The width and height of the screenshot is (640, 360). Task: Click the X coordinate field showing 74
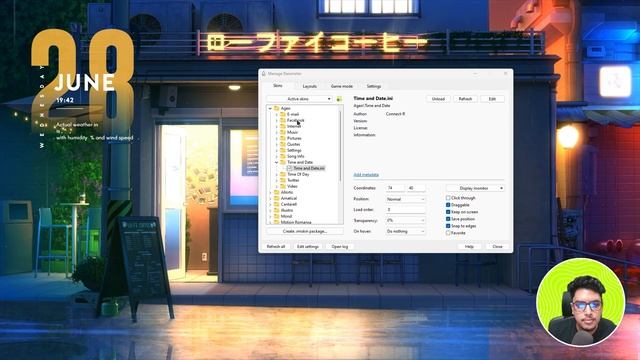point(395,188)
